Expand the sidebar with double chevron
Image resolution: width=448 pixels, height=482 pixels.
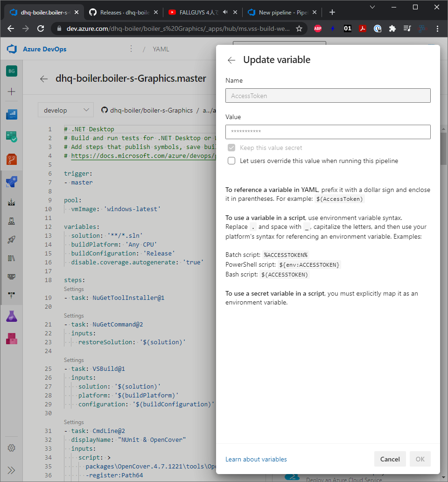12,470
